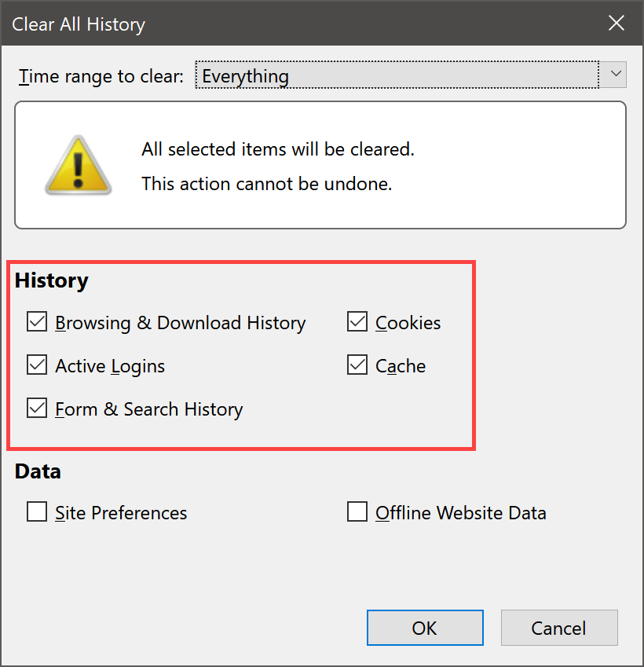Disable the Active Logins checkbox

click(x=37, y=365)
